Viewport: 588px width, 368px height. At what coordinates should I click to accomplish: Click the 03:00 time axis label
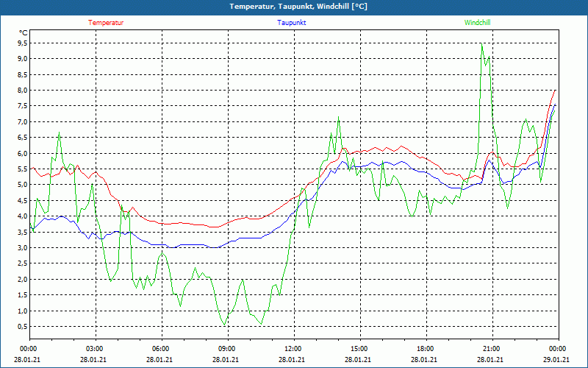click(95, 349)
